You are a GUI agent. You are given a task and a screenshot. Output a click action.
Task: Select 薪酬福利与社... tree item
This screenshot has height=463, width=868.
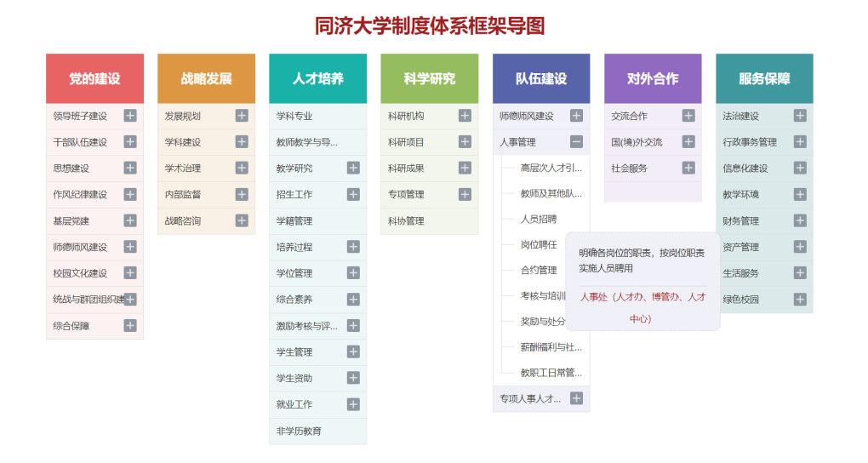[x=551, y=347]
